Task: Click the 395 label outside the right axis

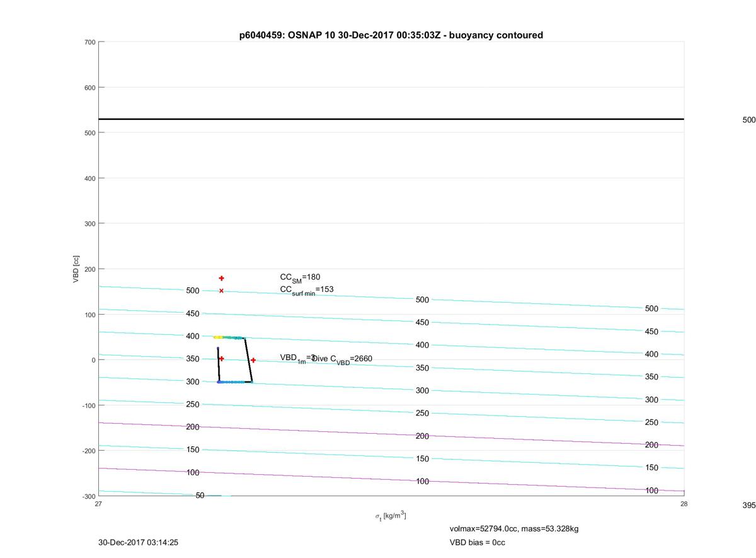Action: (x=748, y=506)
